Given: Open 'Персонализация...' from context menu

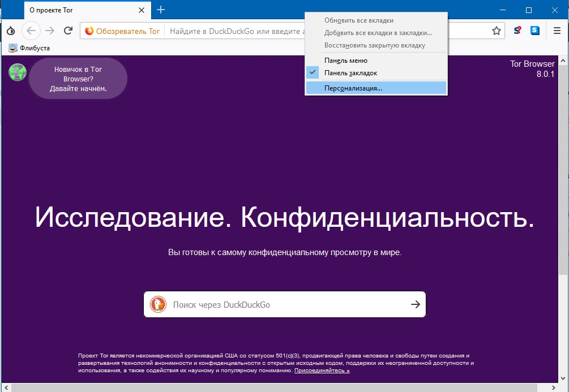Looking at the screenshot, I should point(376,88).
